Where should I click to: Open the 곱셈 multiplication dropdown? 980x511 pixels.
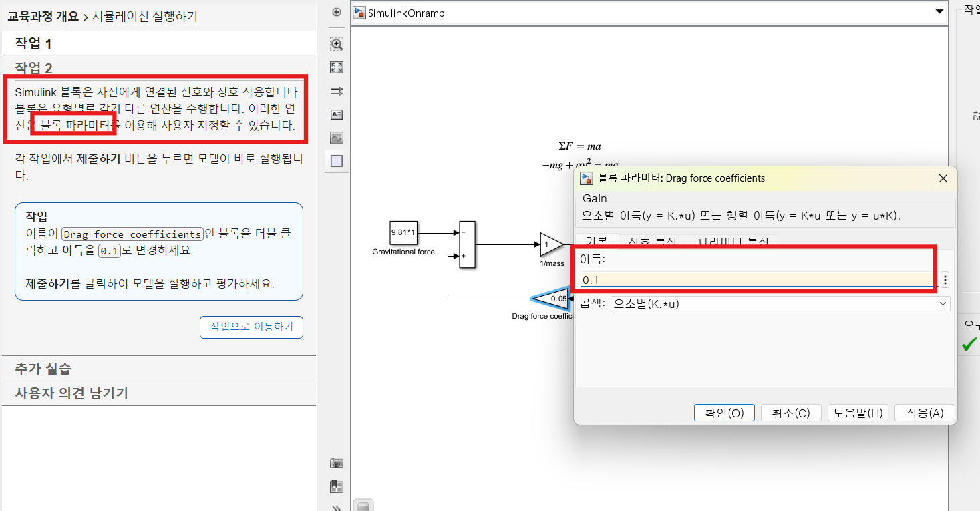click(x=780, y=304)
